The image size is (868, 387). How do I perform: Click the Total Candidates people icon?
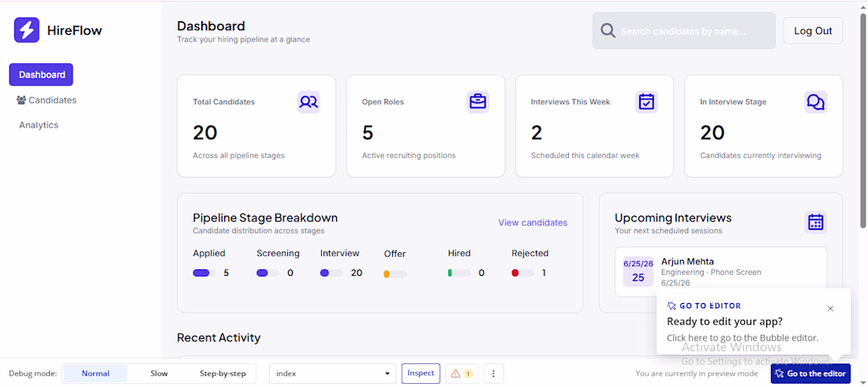pos(309,102)
